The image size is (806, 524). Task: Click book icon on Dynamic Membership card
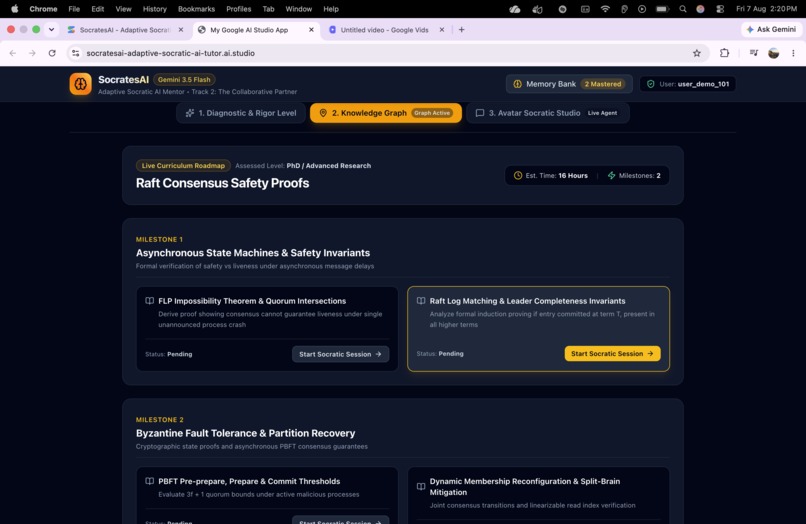click(420, 486)
